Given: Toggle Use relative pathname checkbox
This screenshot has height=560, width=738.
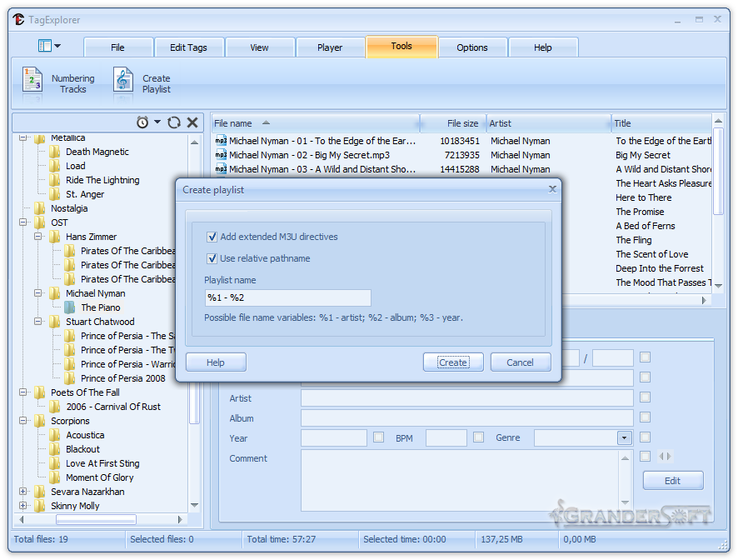Looking at the screenshot, I should 212,258.
